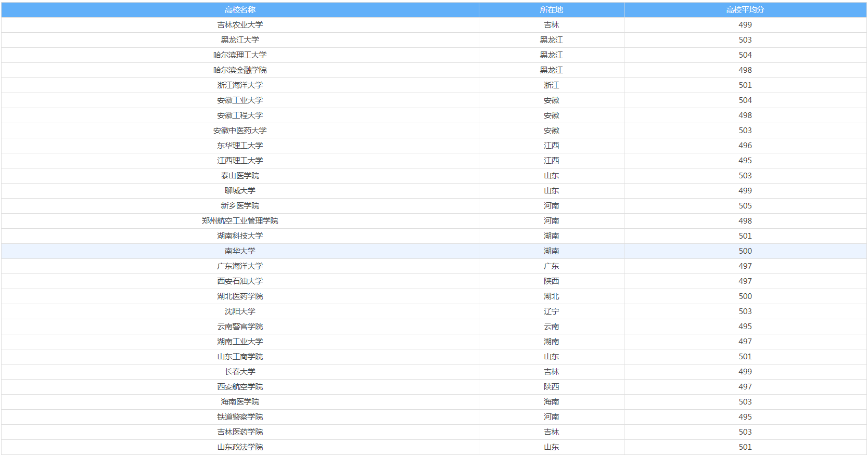
Task: Click the 高校名称 column header
Action: point(240,10)
